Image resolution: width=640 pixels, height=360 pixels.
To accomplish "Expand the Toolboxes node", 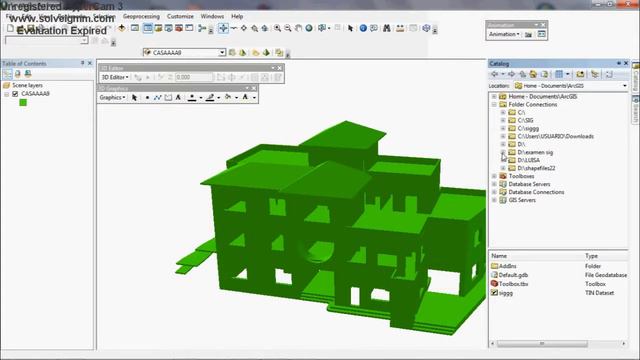I will click(x=494, y=176).
